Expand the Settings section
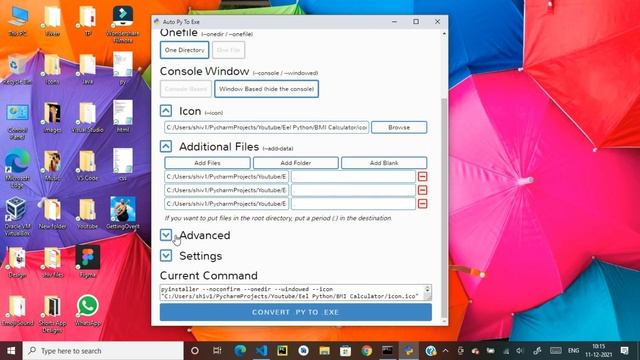This screenshot has width=640, height=360. coord(166,256)
